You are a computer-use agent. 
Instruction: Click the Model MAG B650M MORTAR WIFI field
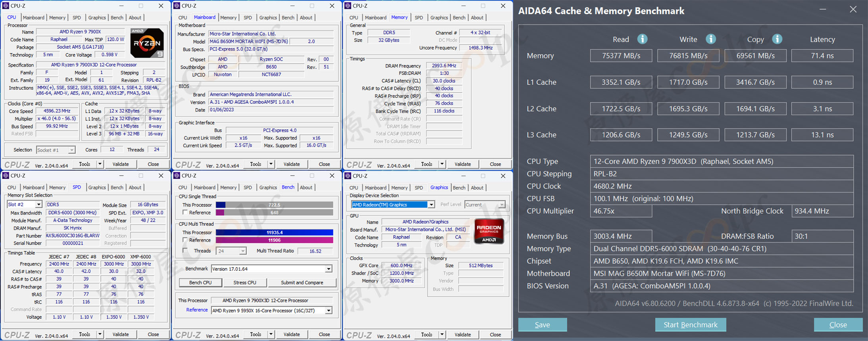tap(249, 41)
